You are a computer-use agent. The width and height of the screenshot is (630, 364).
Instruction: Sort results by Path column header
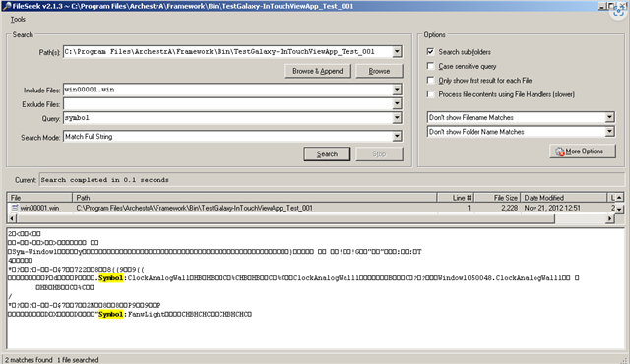click(255, 198)
